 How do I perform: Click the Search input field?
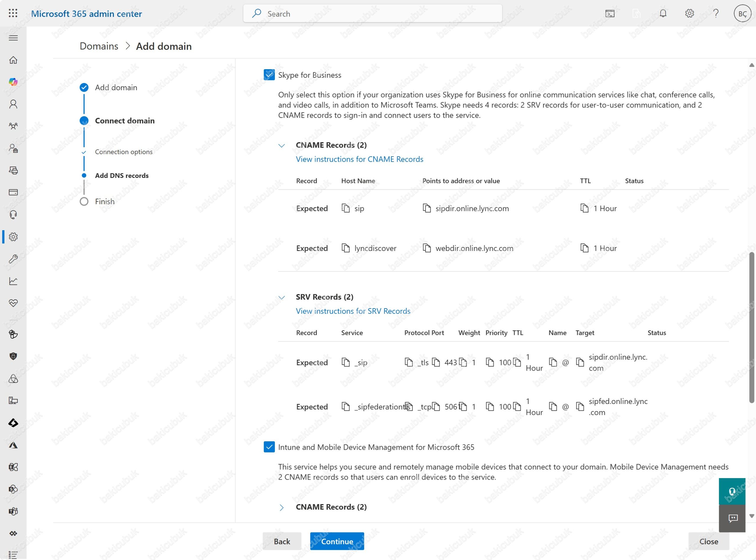tap(373, 14)
